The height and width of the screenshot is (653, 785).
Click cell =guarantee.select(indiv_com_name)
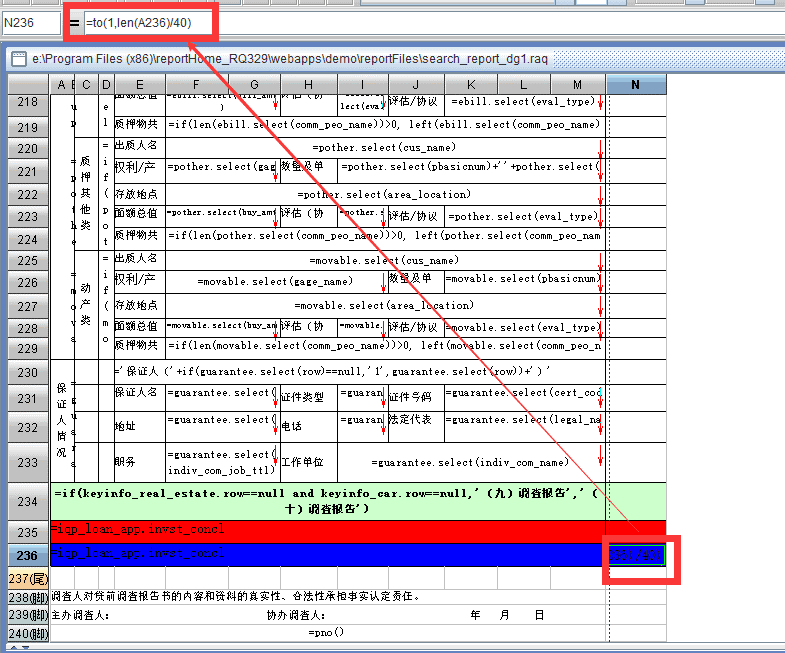click(471, 462)
